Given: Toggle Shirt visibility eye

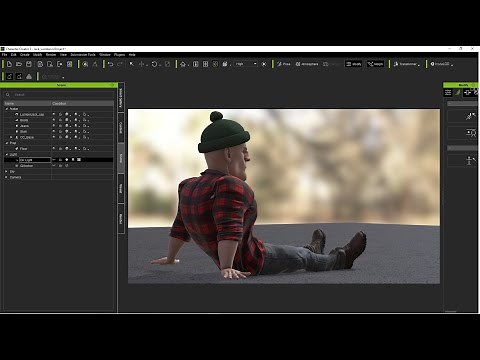Looking at the screenshot, I should coord(54,131).
